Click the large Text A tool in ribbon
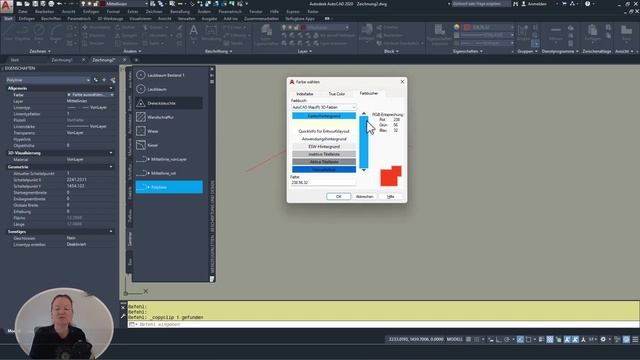640x360 pixels. tap(193, 30)
